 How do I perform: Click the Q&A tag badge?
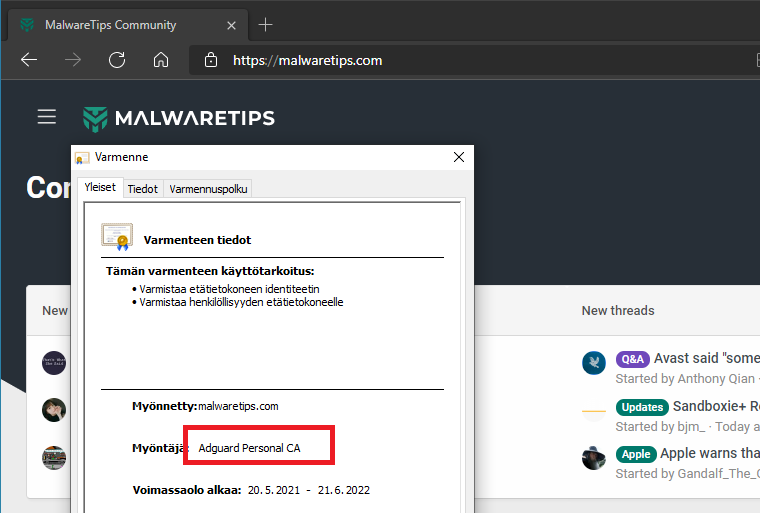[x=633, y=359]
